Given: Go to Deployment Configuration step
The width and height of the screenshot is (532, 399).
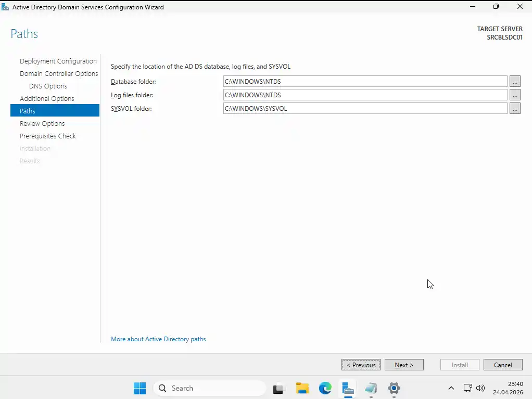Looking at the screenshot, I should [x=58, y=61].
